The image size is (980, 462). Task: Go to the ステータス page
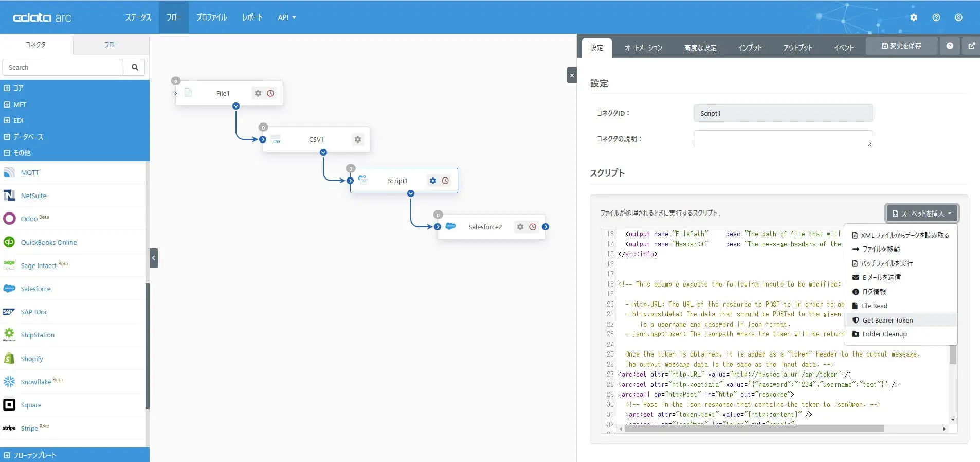click(x=138, y=17)
